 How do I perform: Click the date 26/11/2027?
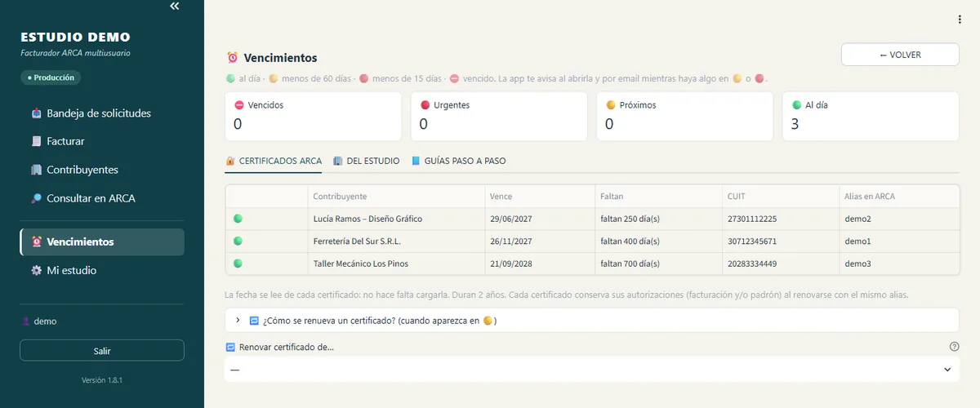click(x=511, y=242)
